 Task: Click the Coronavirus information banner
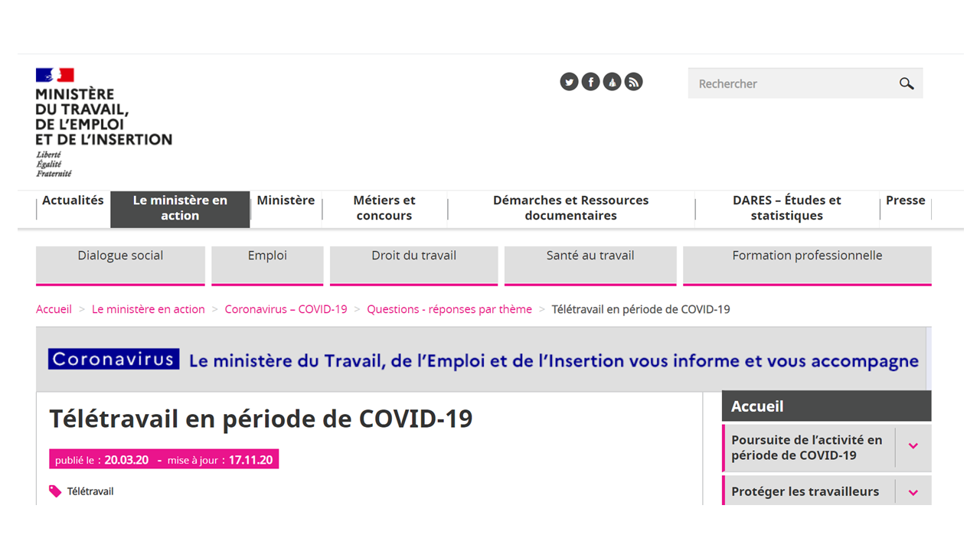click(x=483, y=360)
